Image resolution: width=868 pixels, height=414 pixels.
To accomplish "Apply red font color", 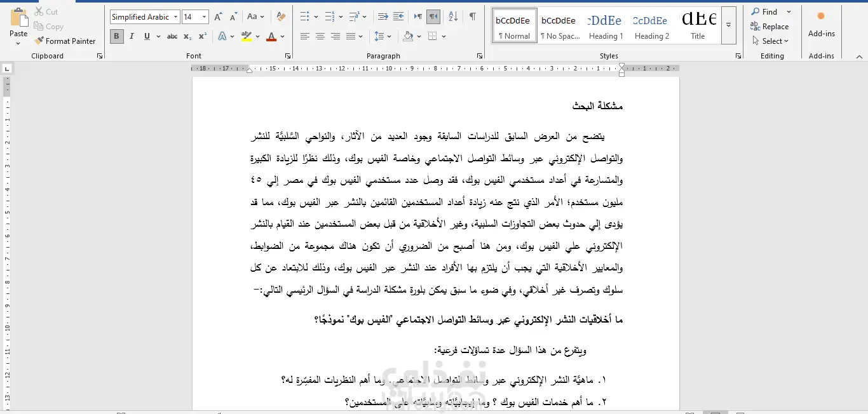I will pyautogui.click(x=272, y=36).
